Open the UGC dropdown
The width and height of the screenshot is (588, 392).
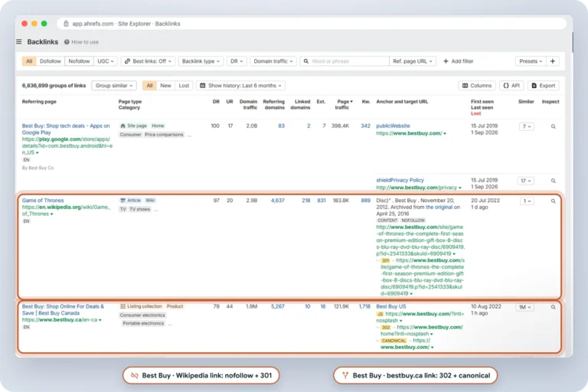[106, 61]
